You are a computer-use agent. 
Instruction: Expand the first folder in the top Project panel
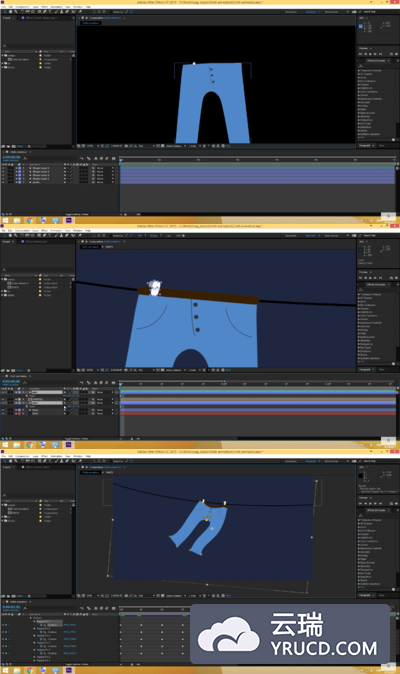pos(3,55)
